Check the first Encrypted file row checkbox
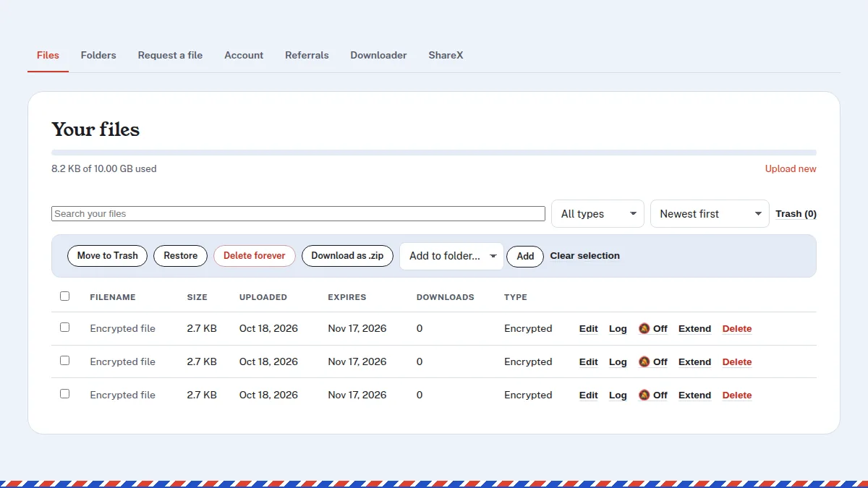Viewport: 868px width, 488px height. [64, 328]
